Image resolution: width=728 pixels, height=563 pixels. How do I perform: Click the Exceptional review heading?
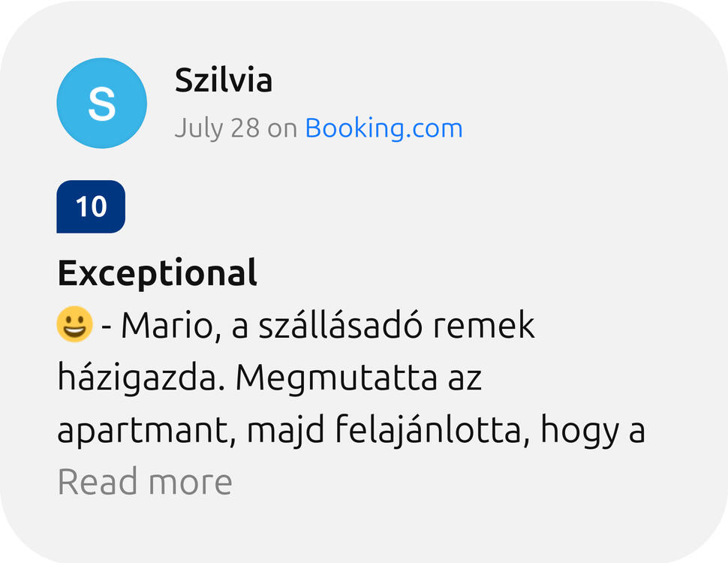[158, 272]
